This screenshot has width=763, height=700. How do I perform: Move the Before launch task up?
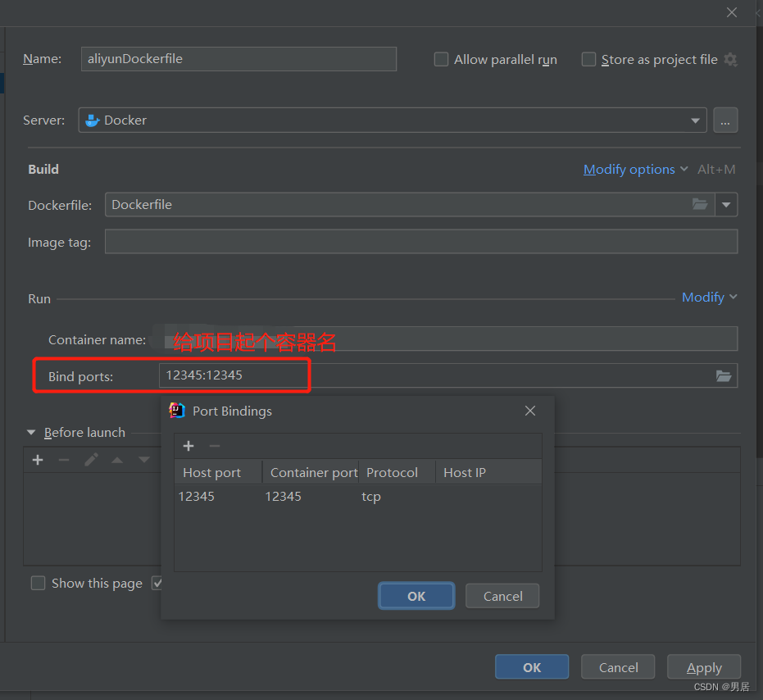(117, 460)
